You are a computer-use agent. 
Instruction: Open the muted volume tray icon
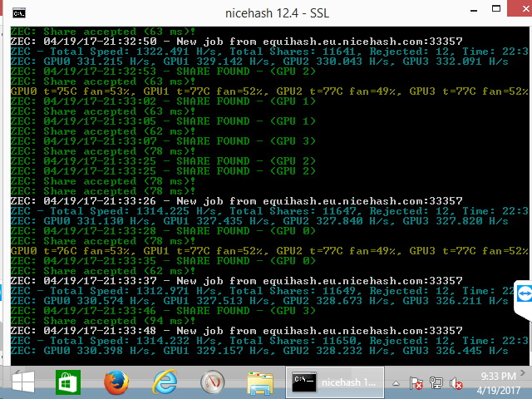point(456,383)
